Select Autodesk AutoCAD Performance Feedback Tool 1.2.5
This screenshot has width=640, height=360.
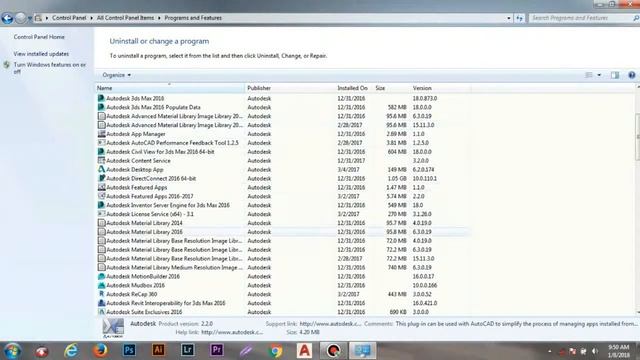(x=172, y=143)
